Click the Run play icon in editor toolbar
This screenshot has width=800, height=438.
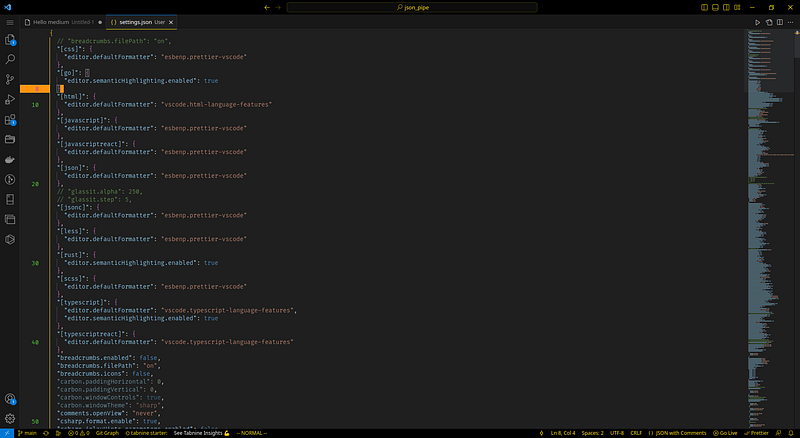(757, 22)
